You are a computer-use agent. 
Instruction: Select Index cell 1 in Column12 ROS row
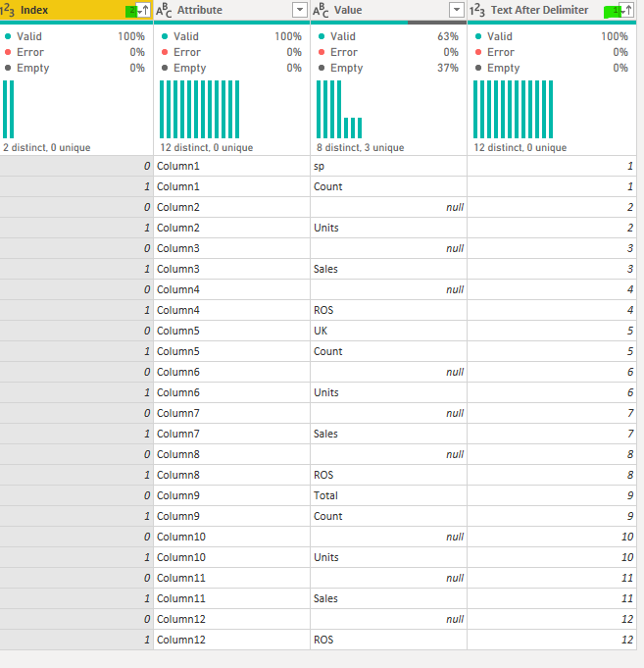click(76, 640)
